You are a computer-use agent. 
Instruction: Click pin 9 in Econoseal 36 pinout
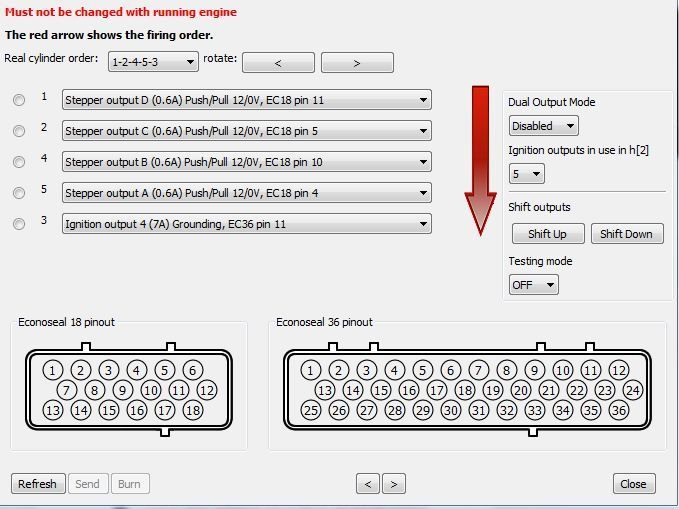(x=534, y=370)
